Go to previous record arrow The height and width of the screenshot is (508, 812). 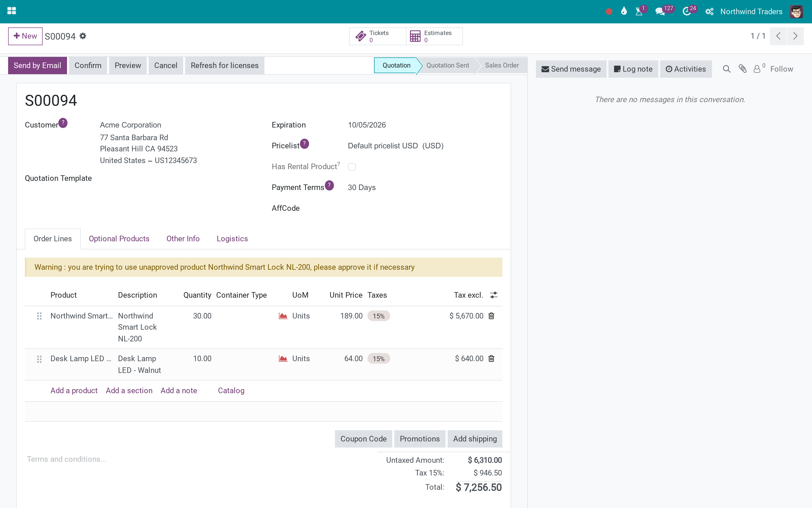pos(779,36)
